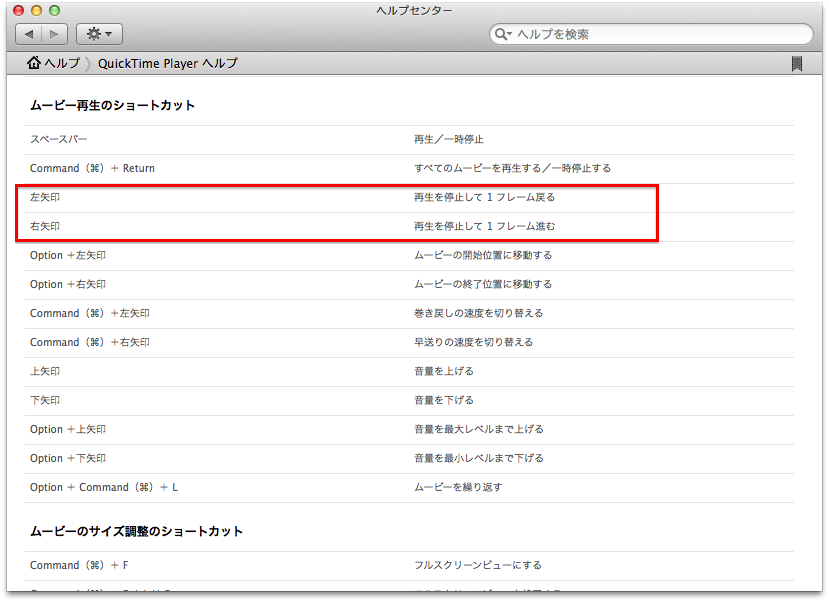The width and height of the screenshot is (829, 602).
Task: Select the スペースバー shortcut cell
Action: point(59,140)
